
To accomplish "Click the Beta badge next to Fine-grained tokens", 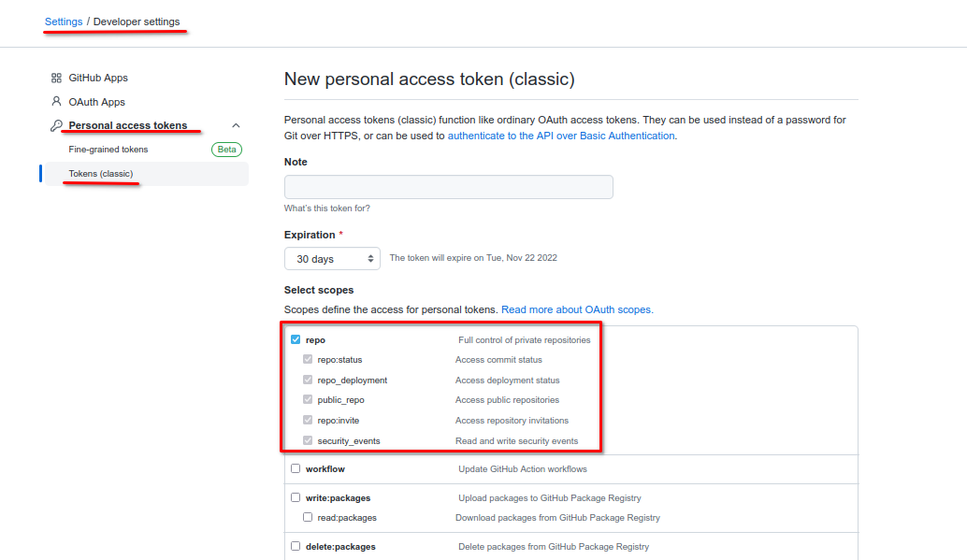I will tap(226, 150).
